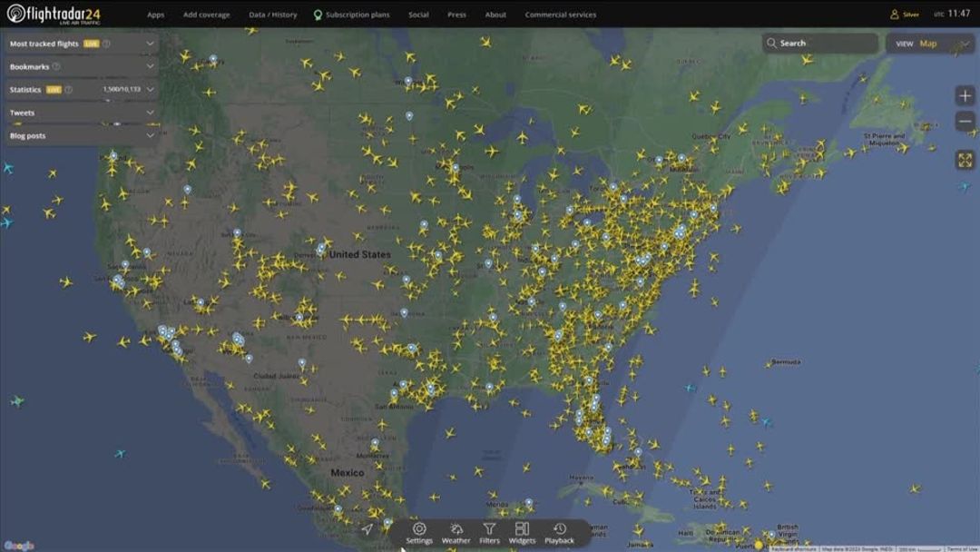Click the Quebec City map label

tap(710, 136)
